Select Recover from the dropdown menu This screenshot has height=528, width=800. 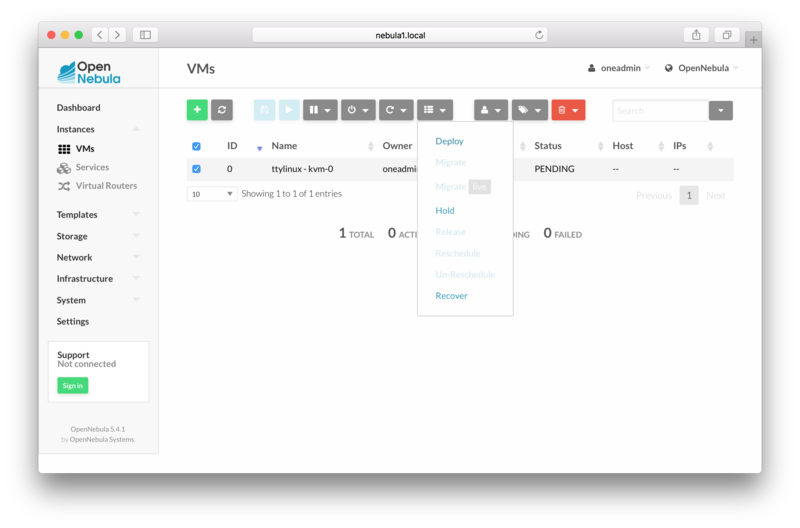(451, 296)
